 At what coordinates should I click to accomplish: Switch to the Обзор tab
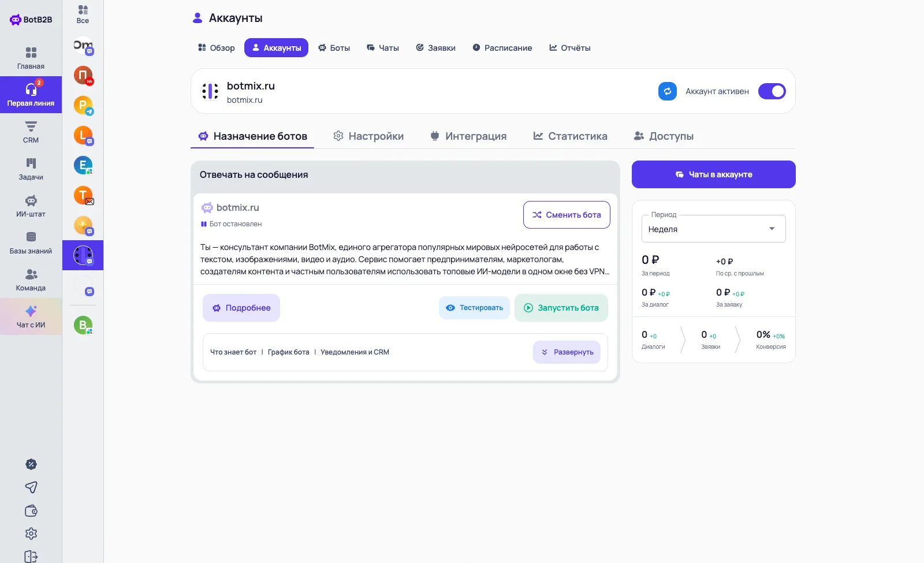pos(217,48)
